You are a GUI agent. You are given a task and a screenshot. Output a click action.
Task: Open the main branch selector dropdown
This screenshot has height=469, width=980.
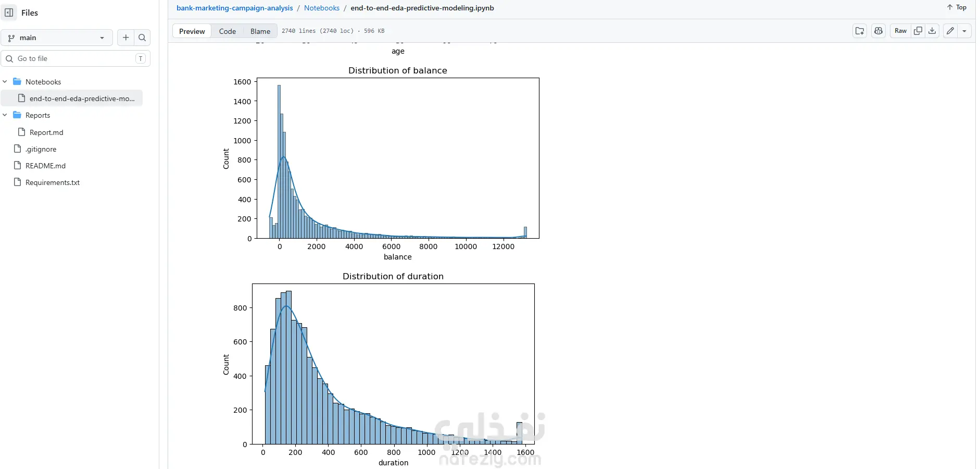(x=57, y=38)
